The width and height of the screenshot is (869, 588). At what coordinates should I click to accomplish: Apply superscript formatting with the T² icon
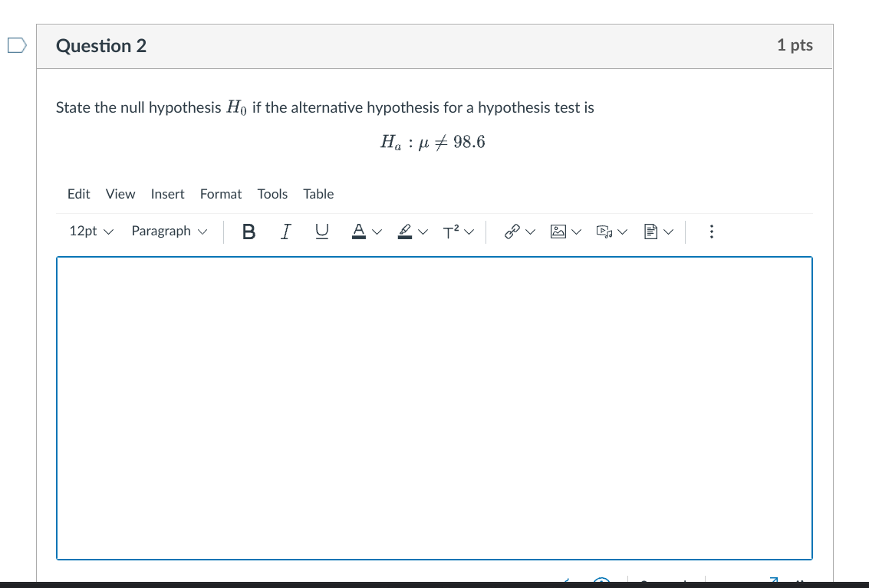tap(452, 232)
